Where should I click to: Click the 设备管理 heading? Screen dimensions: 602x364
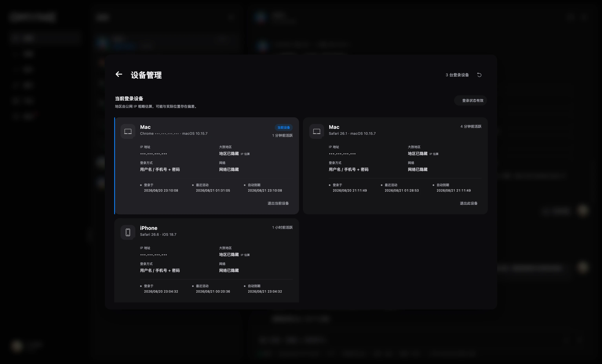146,75
